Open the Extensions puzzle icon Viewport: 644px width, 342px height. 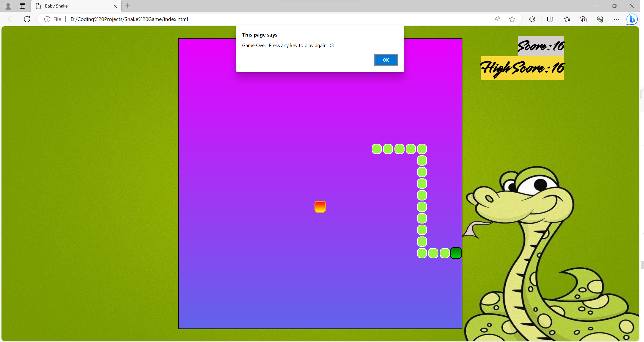[x=532, y=19]
